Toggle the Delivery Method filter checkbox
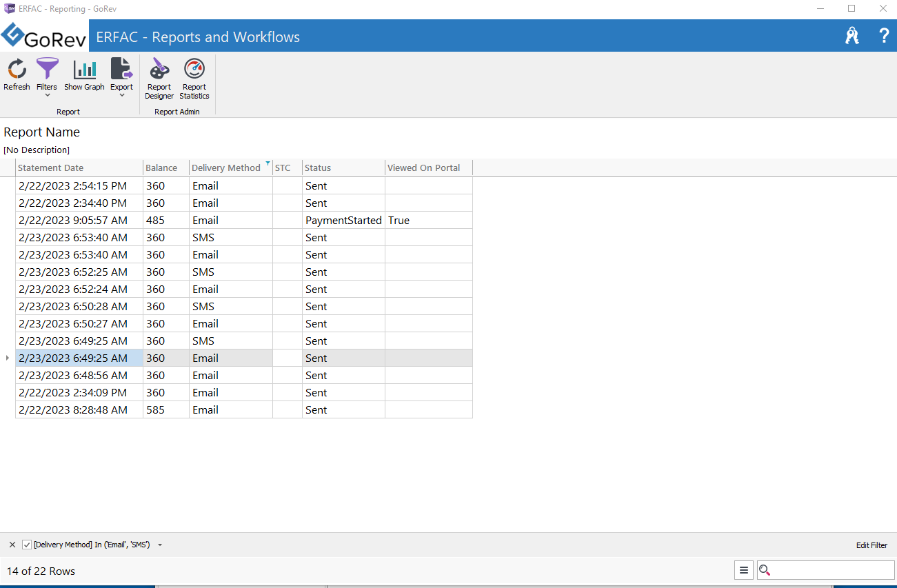 [27, 545]
